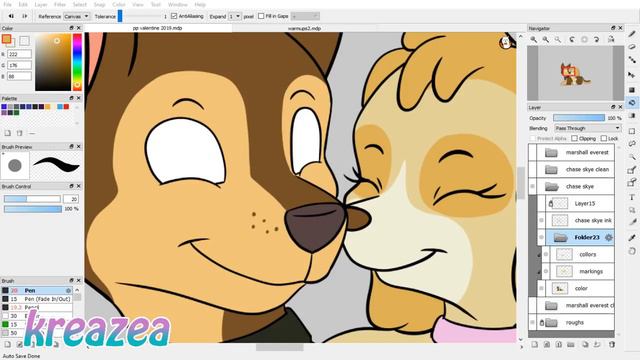Viewport: 640px width, 360px height.
Task: Toggle visibility of Folder23
Action: tap(541, 237)
